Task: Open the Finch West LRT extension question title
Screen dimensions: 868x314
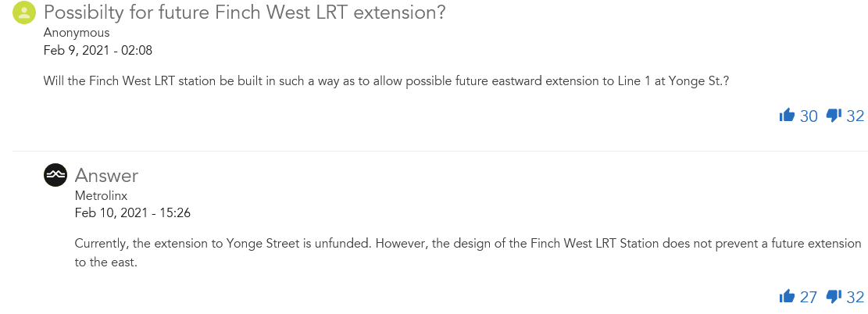Action: (x=245, y=12)
